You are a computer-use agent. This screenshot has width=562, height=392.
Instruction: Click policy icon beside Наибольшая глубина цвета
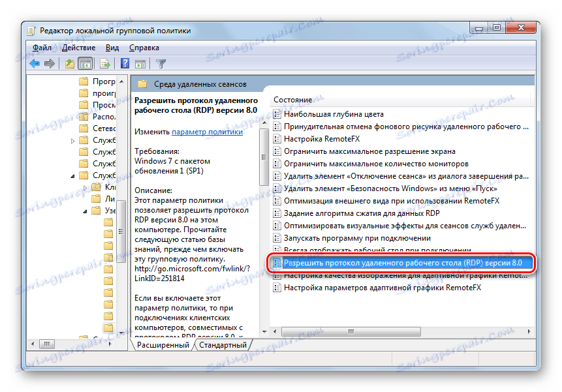point(277,114)
